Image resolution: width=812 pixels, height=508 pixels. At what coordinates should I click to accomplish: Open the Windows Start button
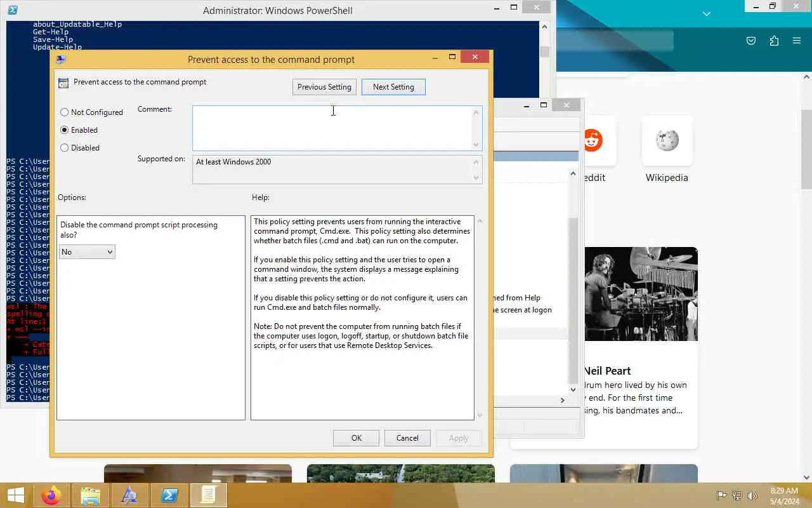click(x=16, y=495)
